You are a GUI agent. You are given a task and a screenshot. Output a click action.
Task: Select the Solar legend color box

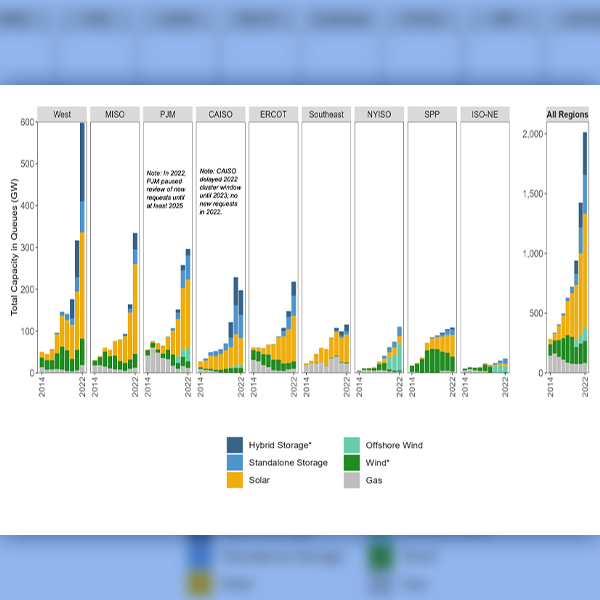[x=235, y=479]
